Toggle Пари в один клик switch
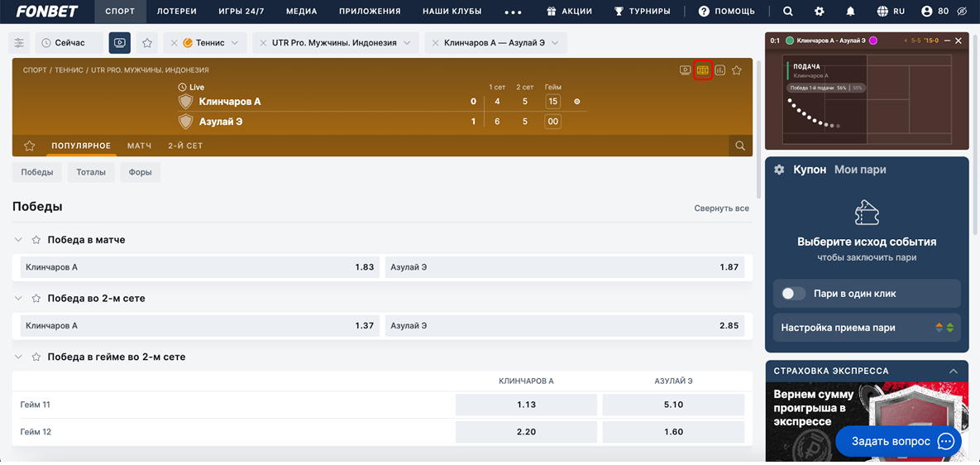980x465 pixels. 794,294
